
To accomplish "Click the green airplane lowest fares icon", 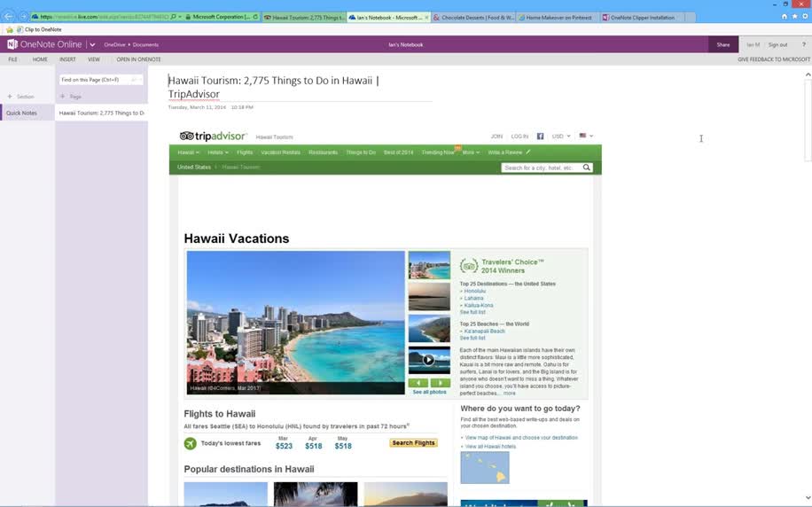I will pos(191,444).
